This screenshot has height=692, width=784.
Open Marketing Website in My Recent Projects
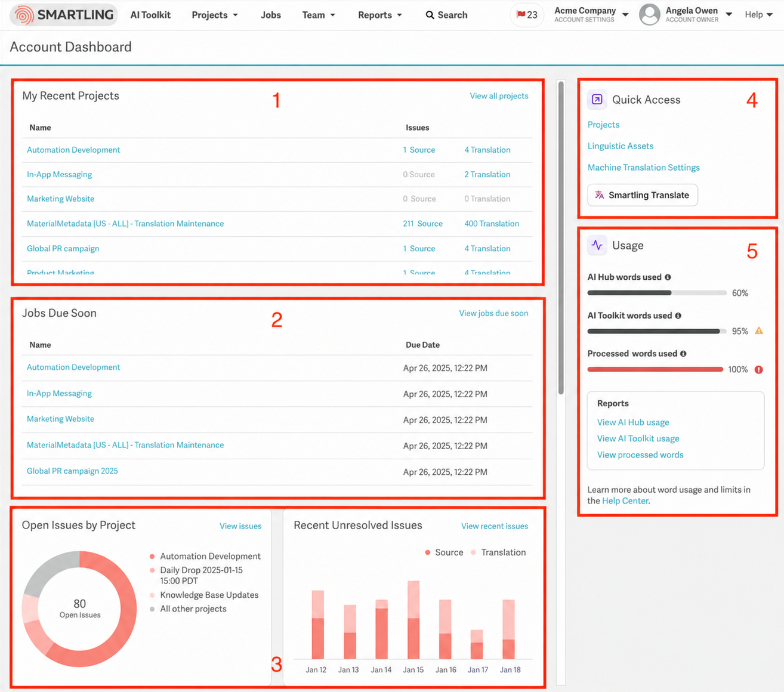tap(60, 199)
